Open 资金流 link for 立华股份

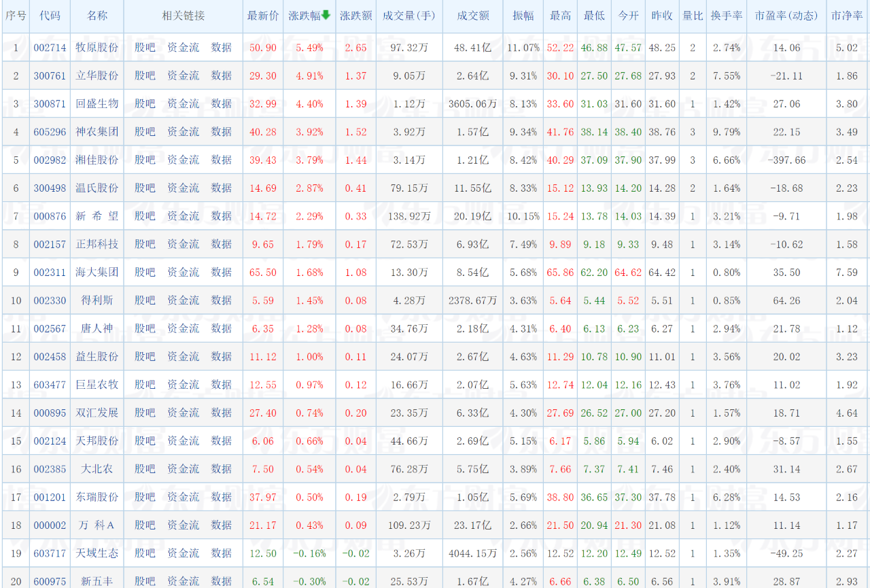(184, 75)
